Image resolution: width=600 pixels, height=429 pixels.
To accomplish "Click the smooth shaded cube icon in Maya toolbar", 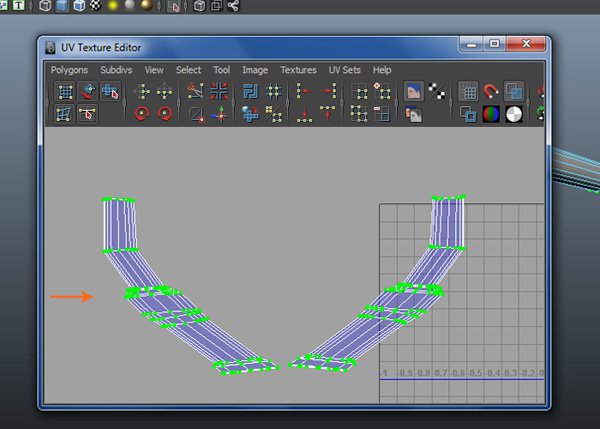I will (62, 5).
